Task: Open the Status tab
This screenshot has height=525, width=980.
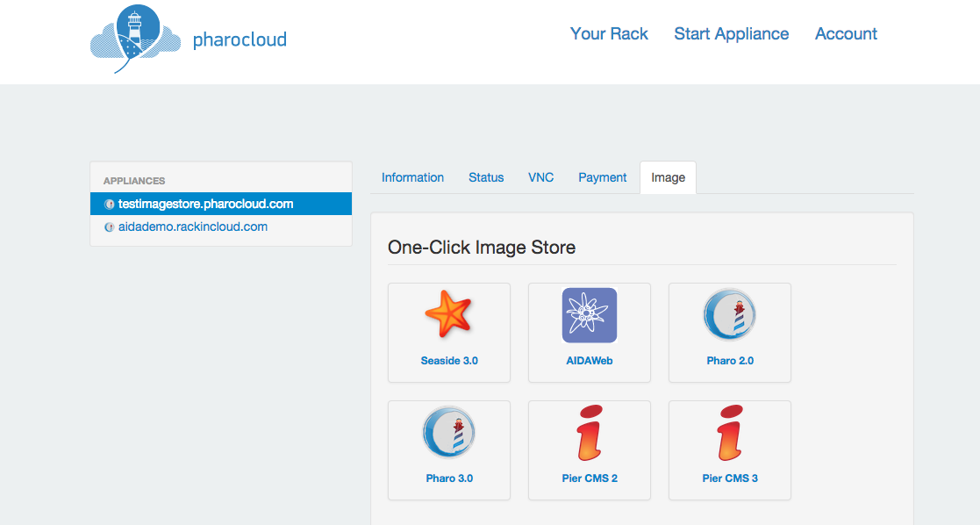Action: click(486, 177)
